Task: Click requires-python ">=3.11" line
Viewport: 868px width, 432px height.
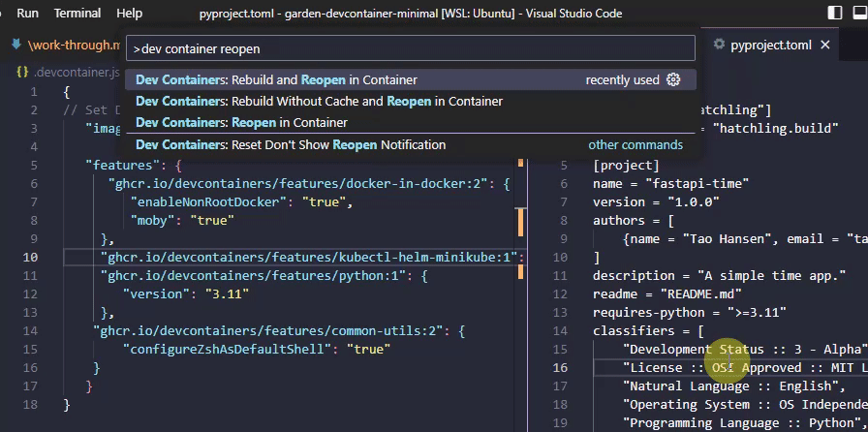Action: pyautogui.click(x=690, y=312)
